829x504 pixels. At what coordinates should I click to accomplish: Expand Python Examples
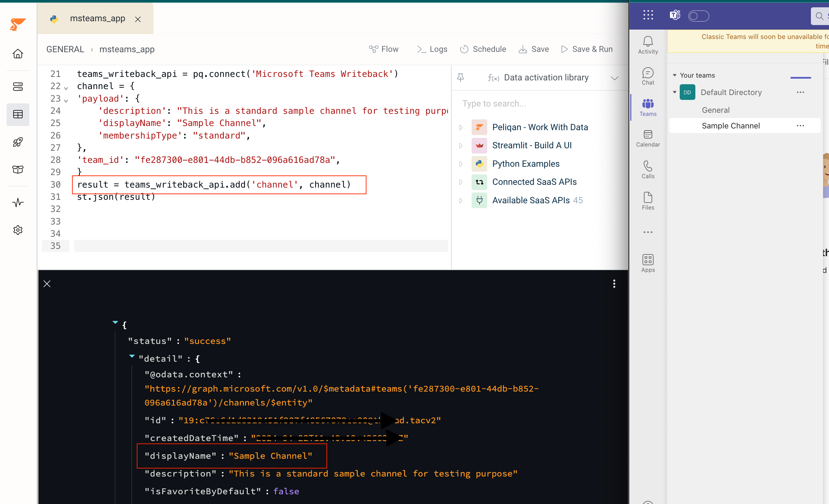click(461, 164)
